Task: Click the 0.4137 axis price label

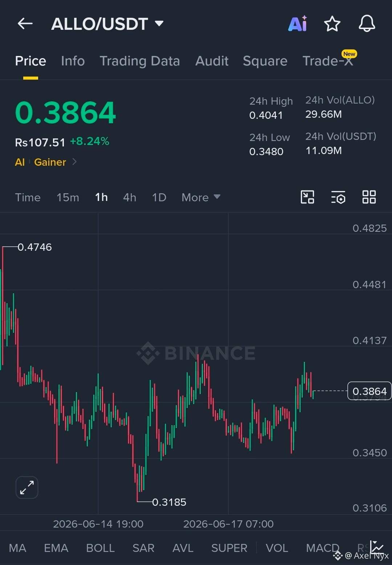Action: (369, 340)
